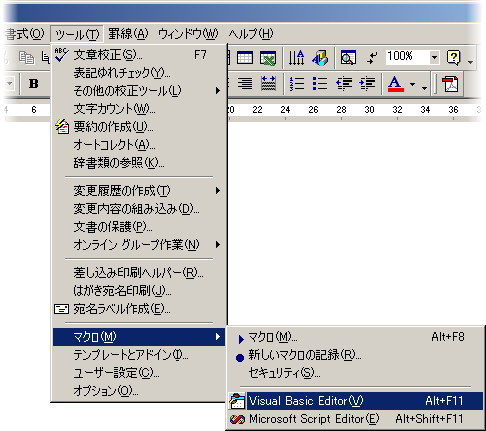Apply red font color A
The width and height of the screenshot is (486, 431).
point(396,83)
